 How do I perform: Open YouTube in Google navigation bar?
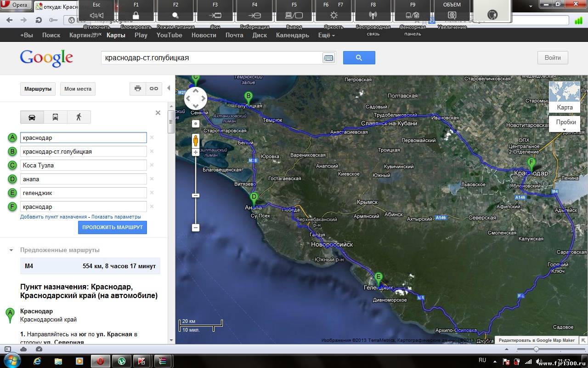click(x=169, y=35)
